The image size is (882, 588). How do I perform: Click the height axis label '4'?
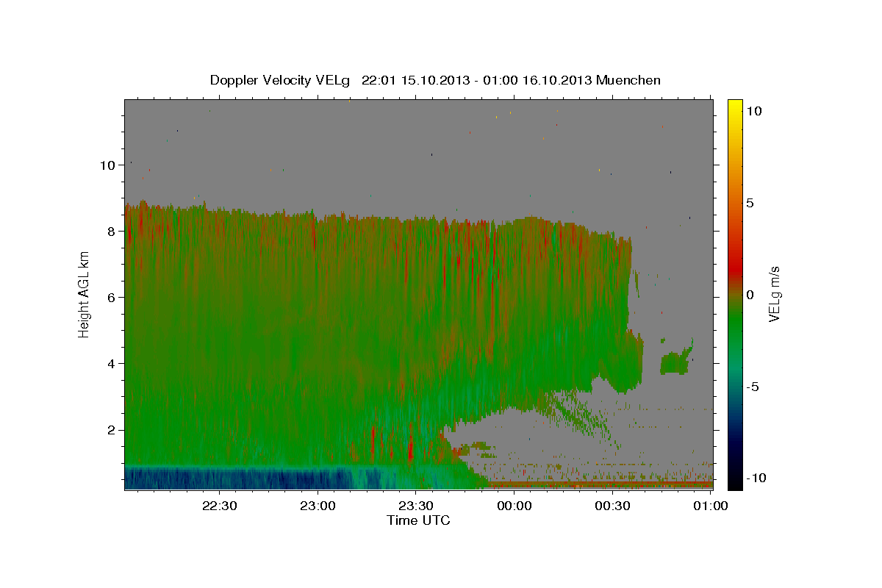coord(112,364)
